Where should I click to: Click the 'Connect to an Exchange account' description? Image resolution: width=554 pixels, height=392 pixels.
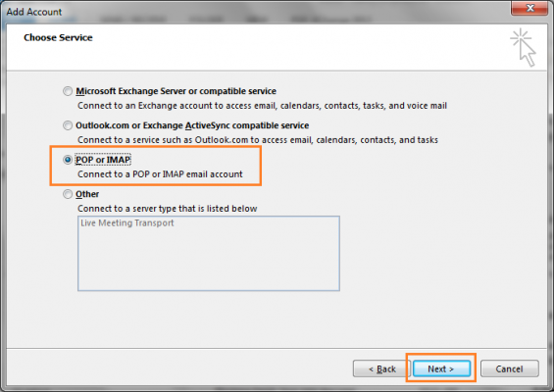(x=262, y=106)
